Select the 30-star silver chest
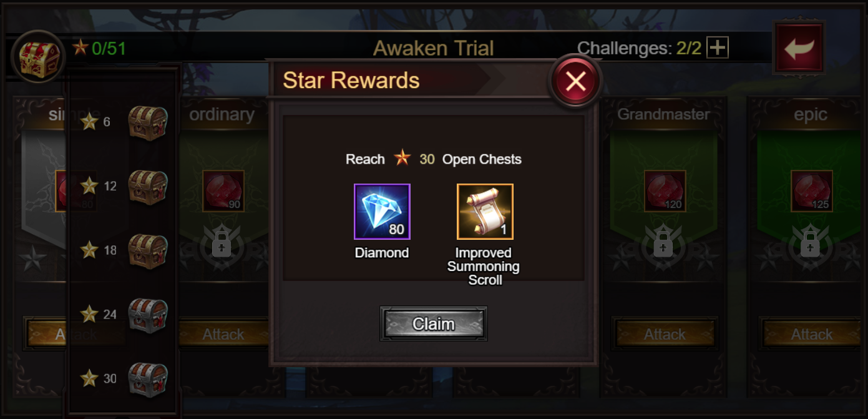868x419 pixels. [148, 380]
